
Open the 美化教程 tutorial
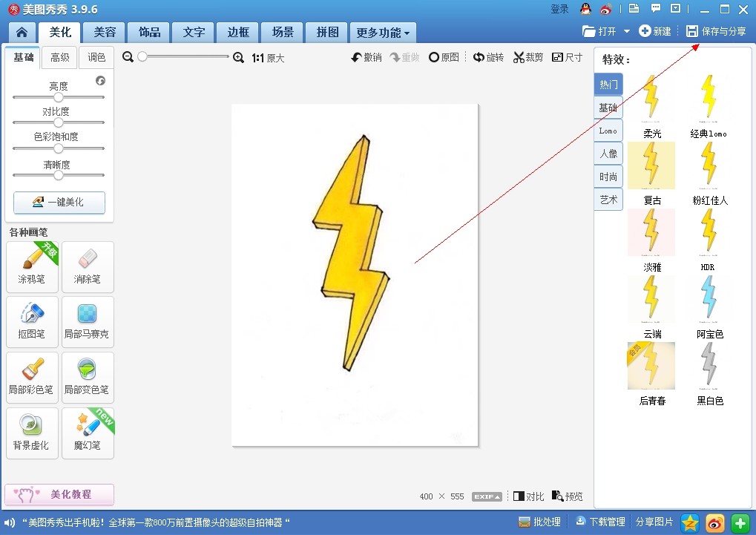click(x=59, y=494)
